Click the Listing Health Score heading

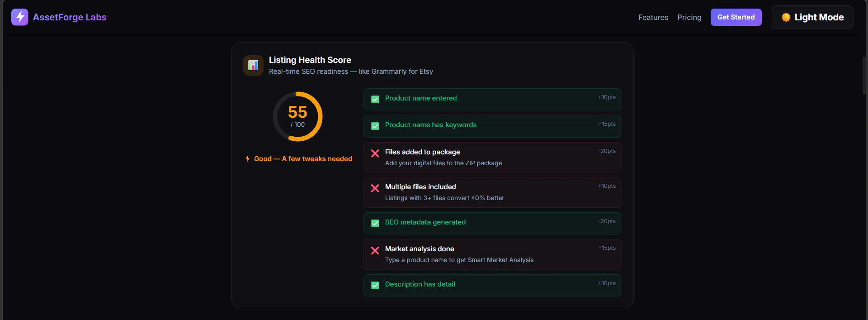click(310, 60)
